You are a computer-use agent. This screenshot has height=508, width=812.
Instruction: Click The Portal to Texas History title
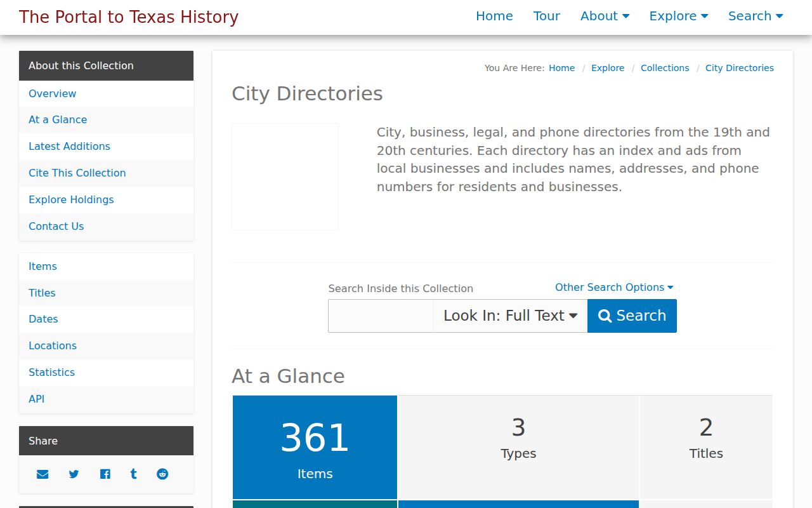[x=129, y=17]
